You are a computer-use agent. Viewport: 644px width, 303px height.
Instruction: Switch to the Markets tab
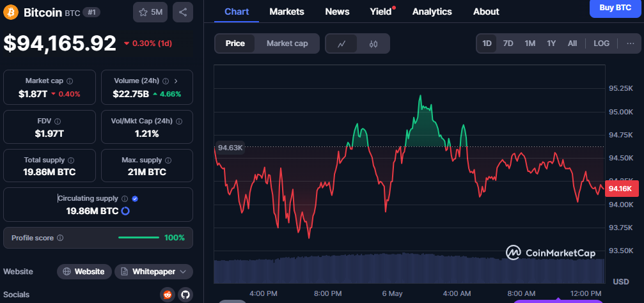(x=287, y=12)
